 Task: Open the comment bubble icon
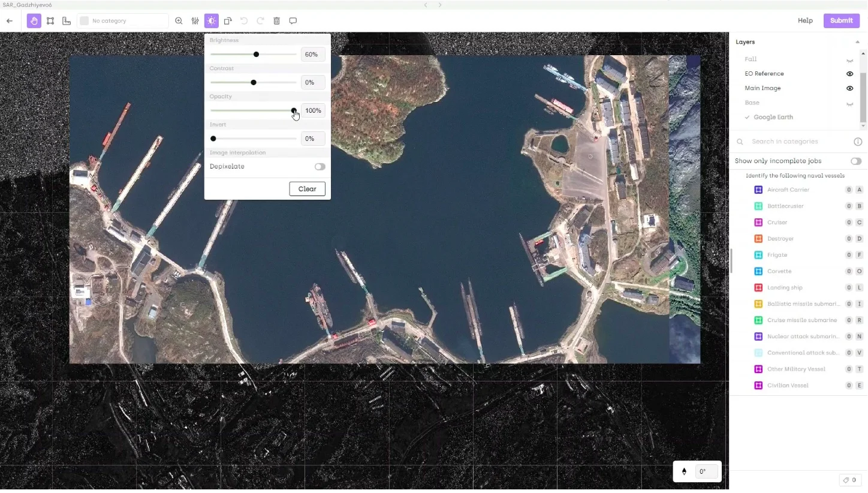pyautogui.click(x=293, y=21)
